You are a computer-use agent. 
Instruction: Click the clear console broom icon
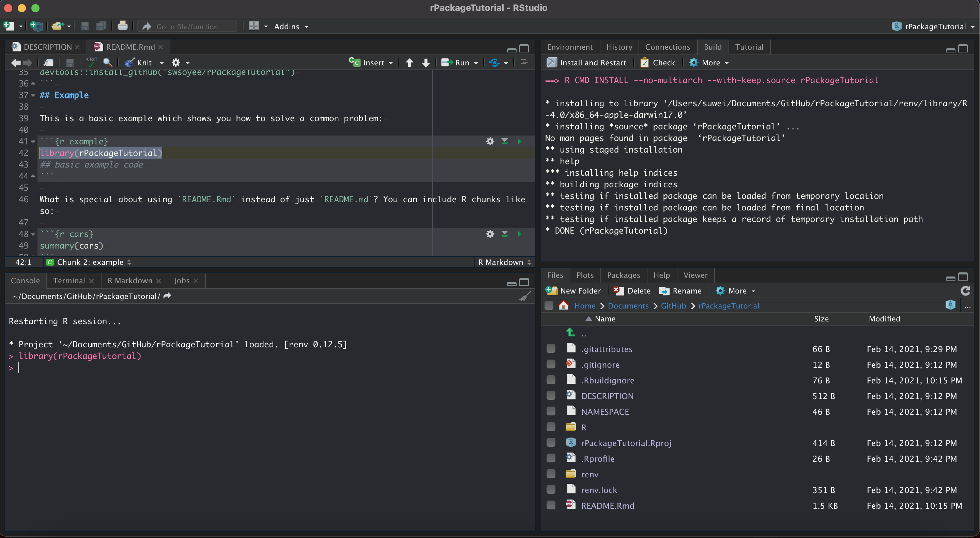pyautogui.click(x=525, y=296)
